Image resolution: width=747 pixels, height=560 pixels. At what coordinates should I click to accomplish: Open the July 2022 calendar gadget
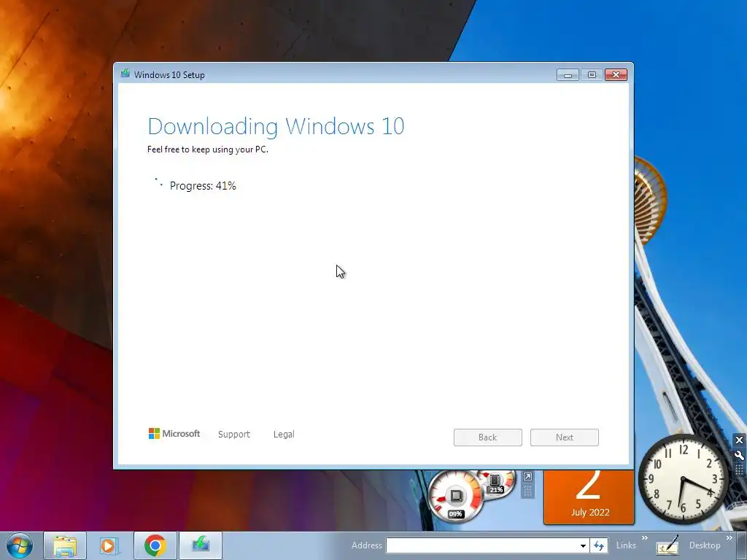[589, 497]
